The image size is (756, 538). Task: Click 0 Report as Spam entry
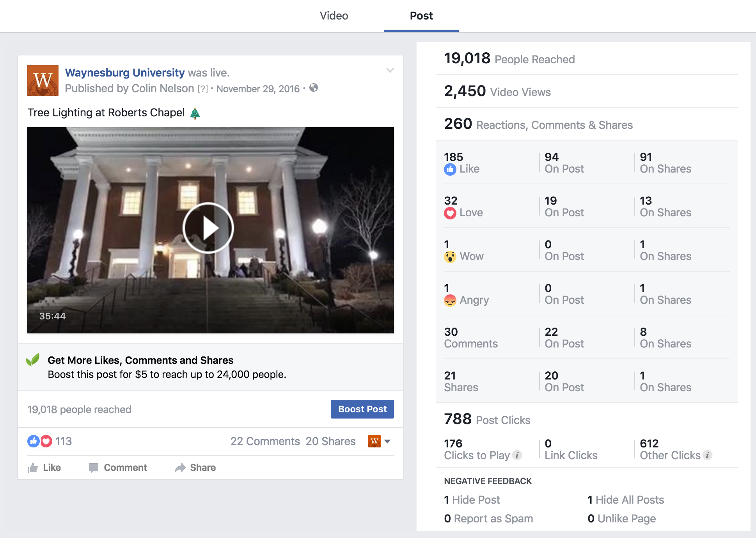tap(488, 518)
